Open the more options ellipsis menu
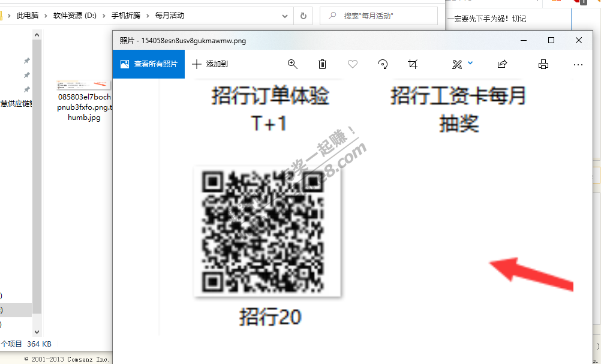 tap(578, 65)
